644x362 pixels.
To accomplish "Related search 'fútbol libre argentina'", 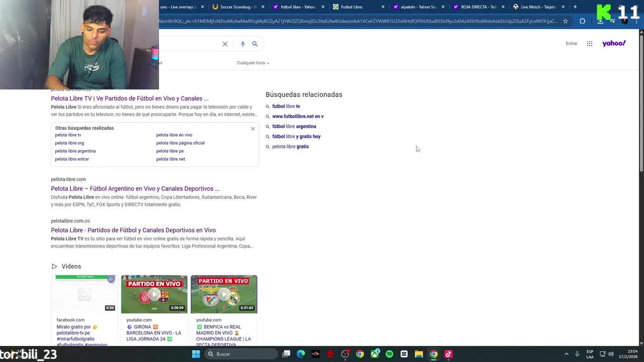I will [x=294, y=126].
